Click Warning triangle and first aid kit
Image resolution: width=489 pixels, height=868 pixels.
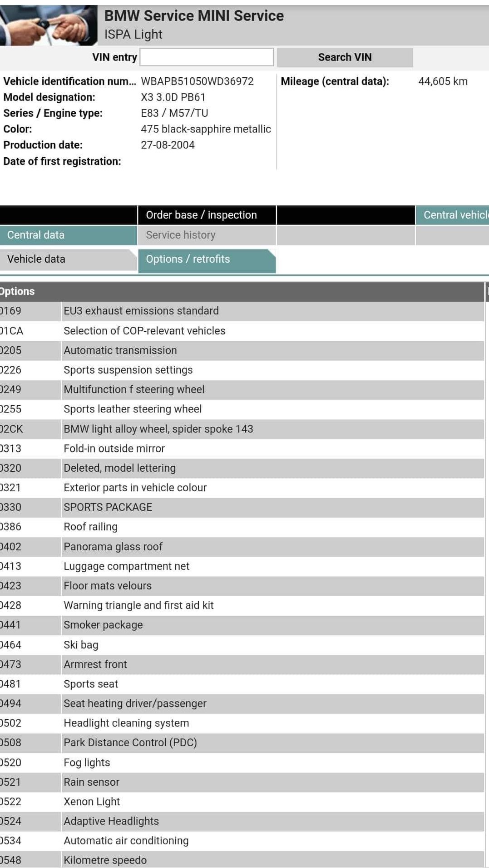click(x=242, y=605)
